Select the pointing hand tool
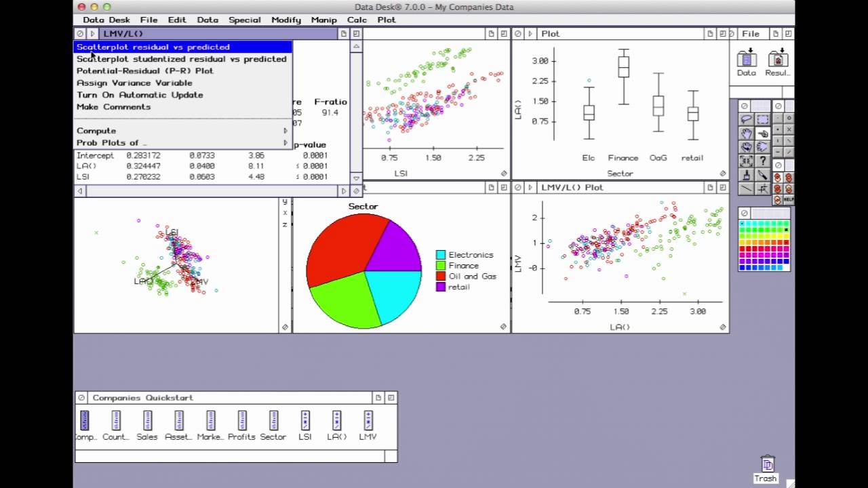 [763, 134]
